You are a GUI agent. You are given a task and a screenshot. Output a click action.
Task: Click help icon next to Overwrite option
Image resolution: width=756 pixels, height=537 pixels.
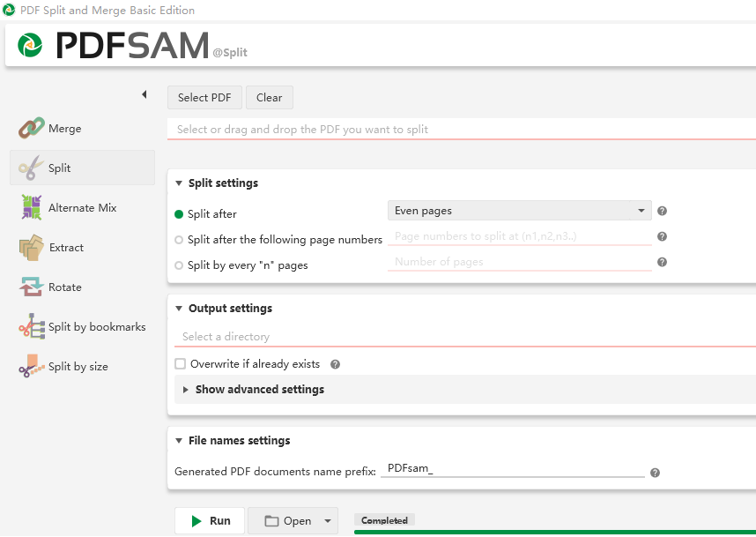(335, 364)
